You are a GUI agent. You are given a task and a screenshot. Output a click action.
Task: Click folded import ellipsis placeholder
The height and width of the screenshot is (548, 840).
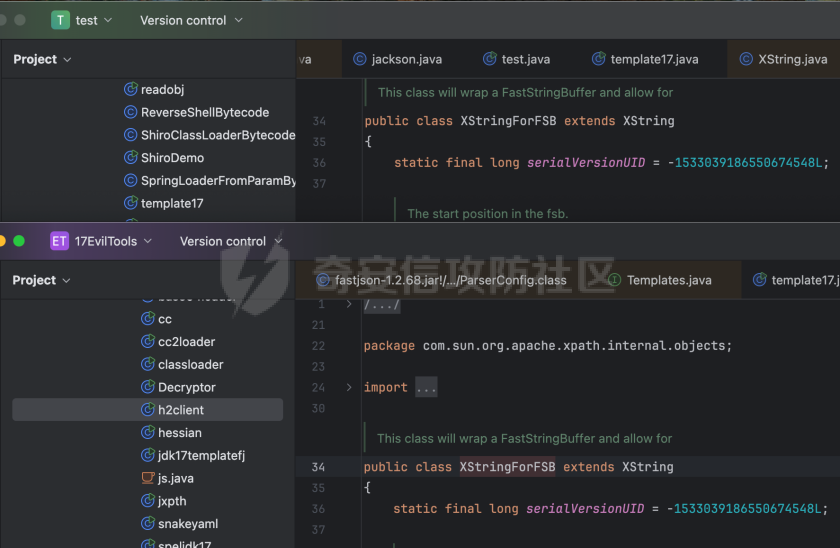(426, 387)
